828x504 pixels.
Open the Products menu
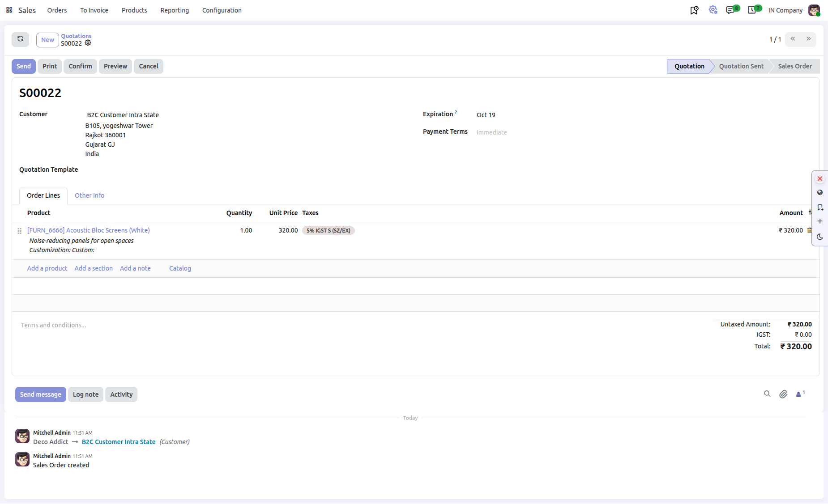pos(134,10)
